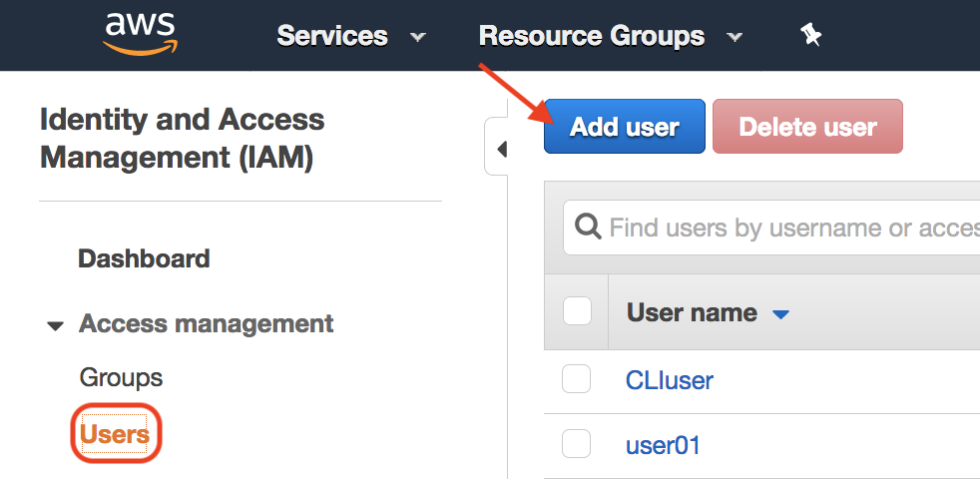Click the search magnifier icon
The height and width of the screenshot is (479, 980).
click(x=588, y=227)
